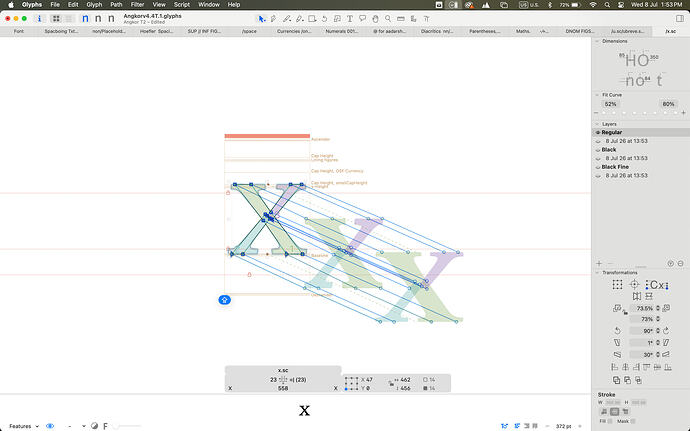Toggle invert preview black/white circle icon

94,426
